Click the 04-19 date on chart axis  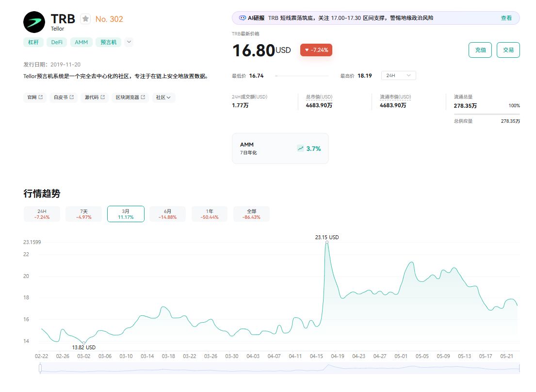pyautogui.click(x=338, y=356)
